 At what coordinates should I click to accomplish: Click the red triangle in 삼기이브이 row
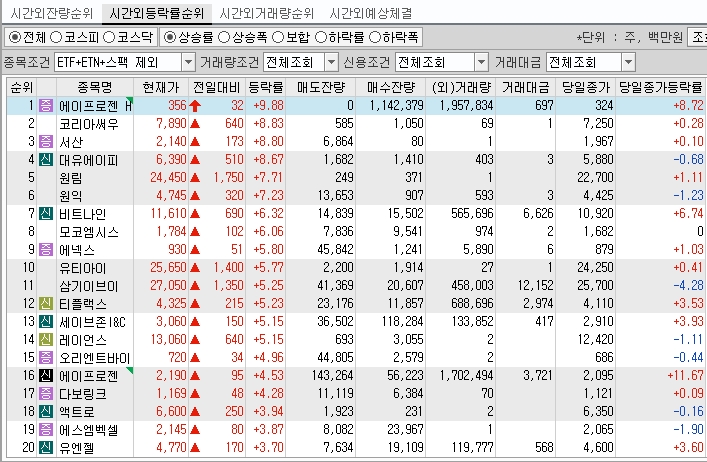pos(195,286)
